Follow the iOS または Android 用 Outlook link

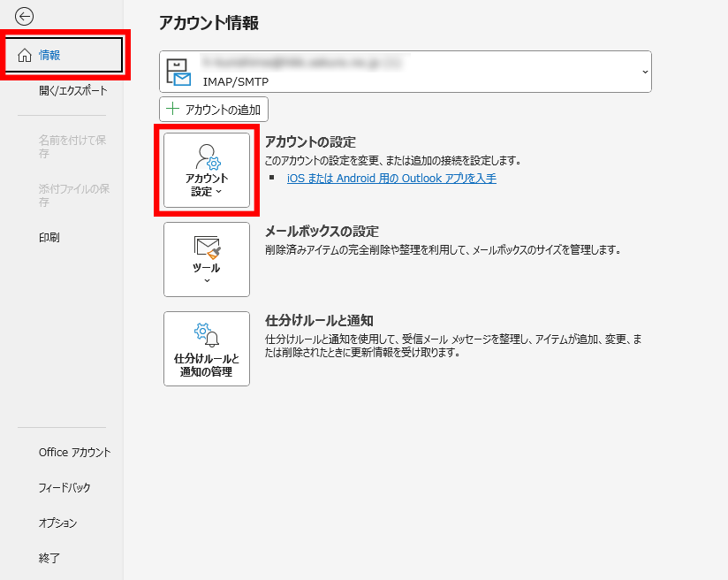click(391, 178)
